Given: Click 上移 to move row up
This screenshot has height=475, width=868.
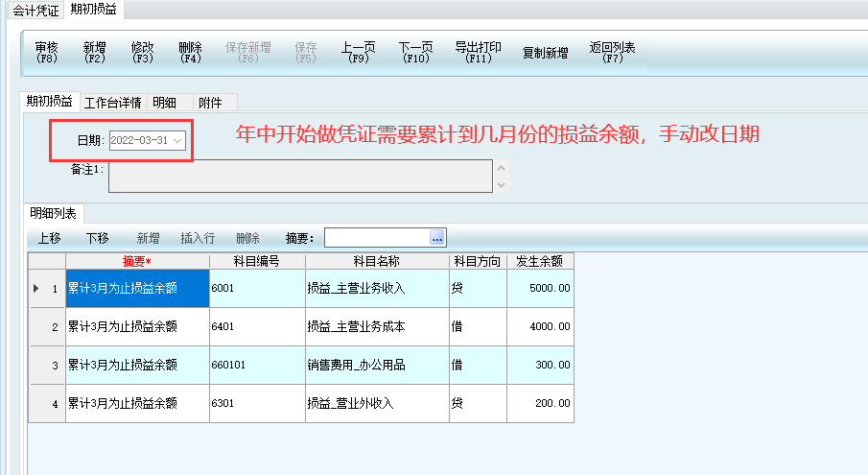Looking at the screenshot, I should [49, 238].
